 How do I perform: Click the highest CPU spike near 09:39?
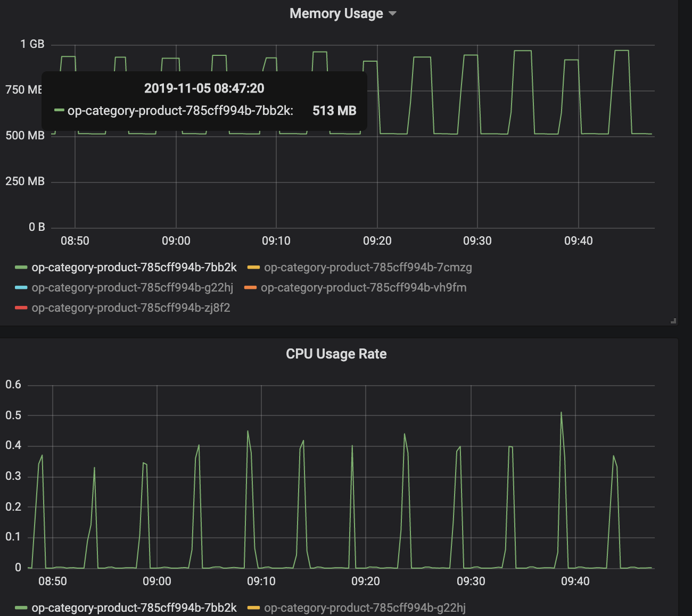(561, 412)
